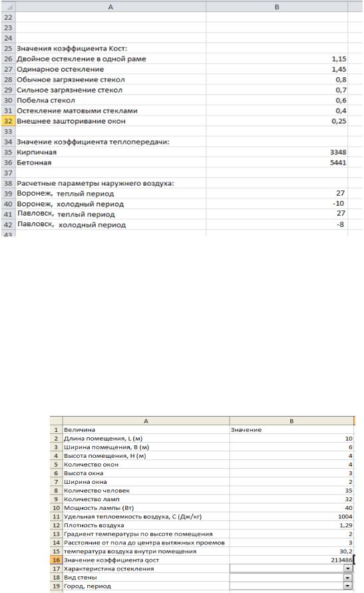Viewport: 364px width, 593px height.
Task: Click value -10 in column B
Action: tap(338, 204)
